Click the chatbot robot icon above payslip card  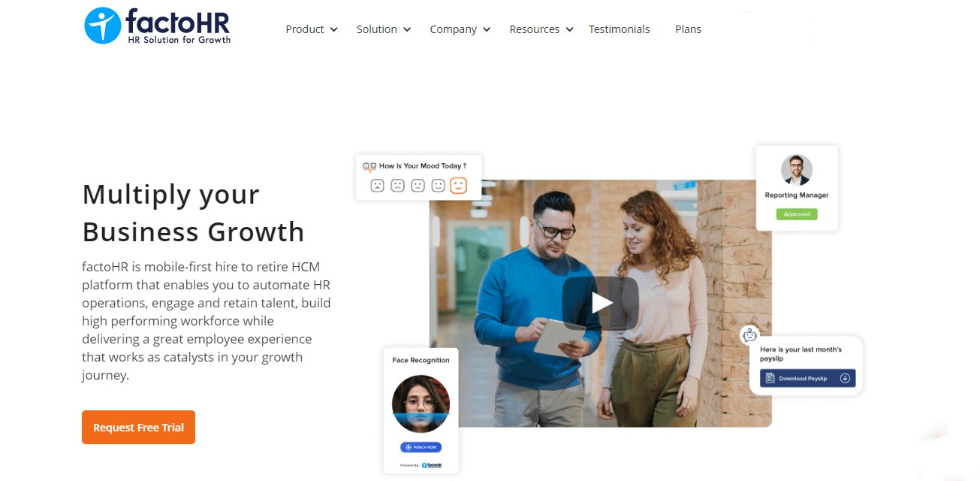(749, 335)
